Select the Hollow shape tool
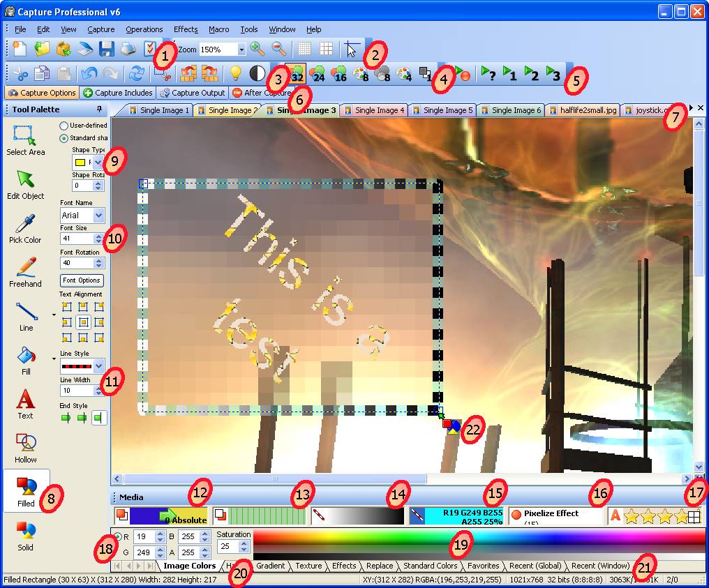The width and height of the screenshot is (709, 588). coord(25,448)
